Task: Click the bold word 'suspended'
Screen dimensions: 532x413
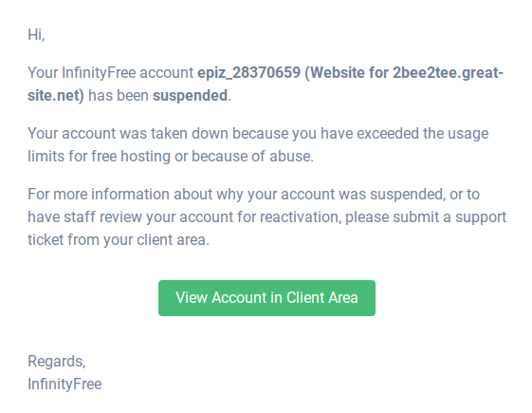Action: 190,96
